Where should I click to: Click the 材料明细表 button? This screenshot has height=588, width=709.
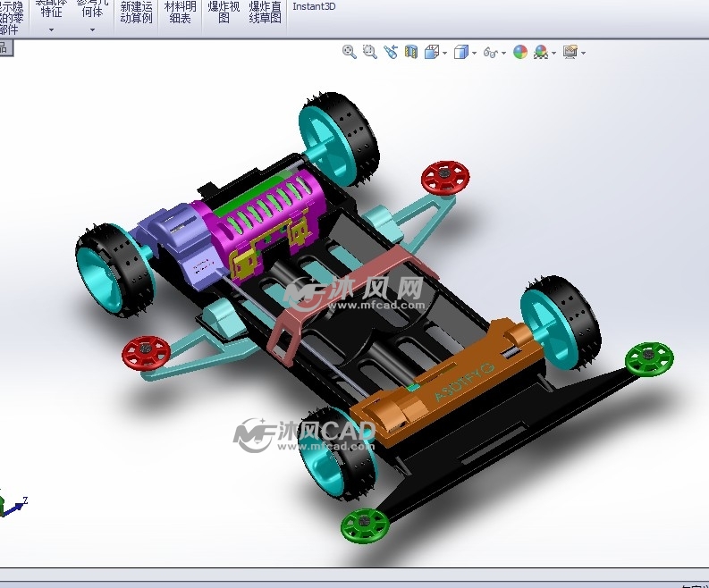180,12
